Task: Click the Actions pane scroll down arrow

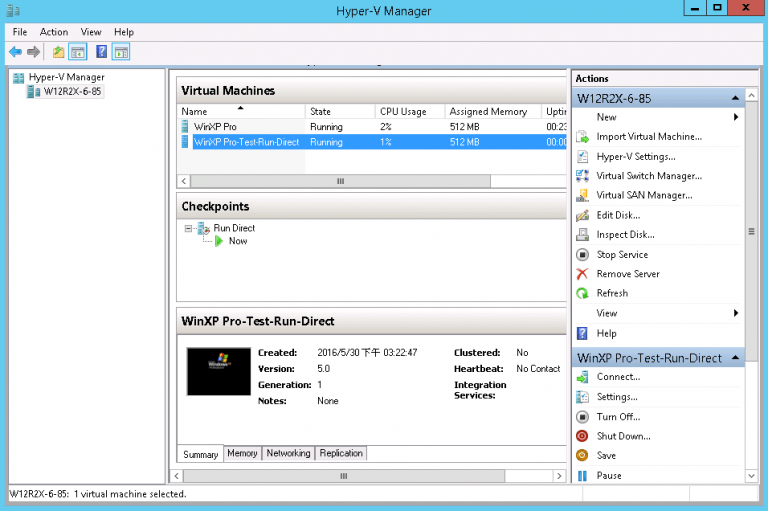Action: pos(751,476)
